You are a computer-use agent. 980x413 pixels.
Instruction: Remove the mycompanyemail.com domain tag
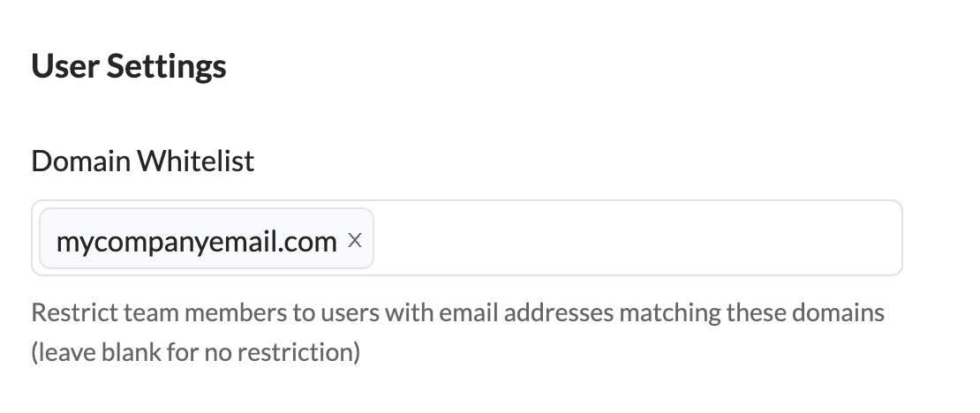coord(355,239)
